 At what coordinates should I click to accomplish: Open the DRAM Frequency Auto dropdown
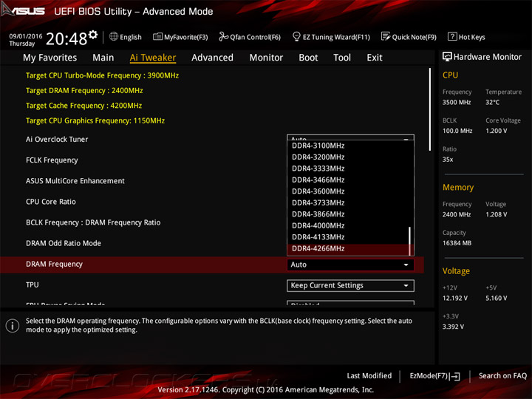[x=350, y=265]
